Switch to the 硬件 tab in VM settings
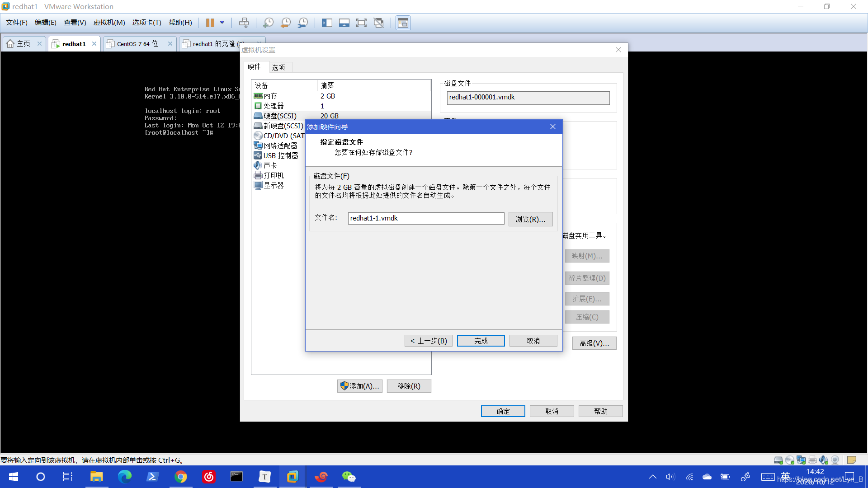Screen dimensions: 868x488 (254, 66)
